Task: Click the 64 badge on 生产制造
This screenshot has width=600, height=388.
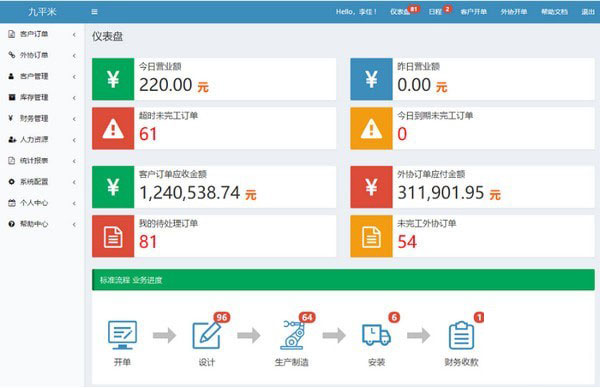Action: [307, 317]
